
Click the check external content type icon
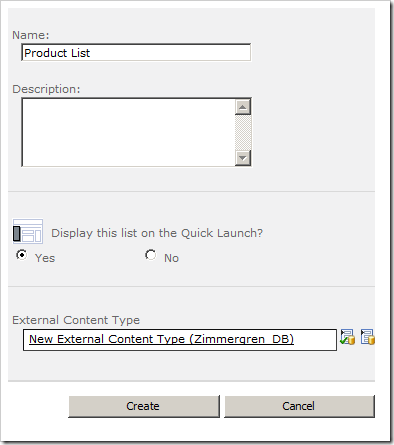pos(347,337)
